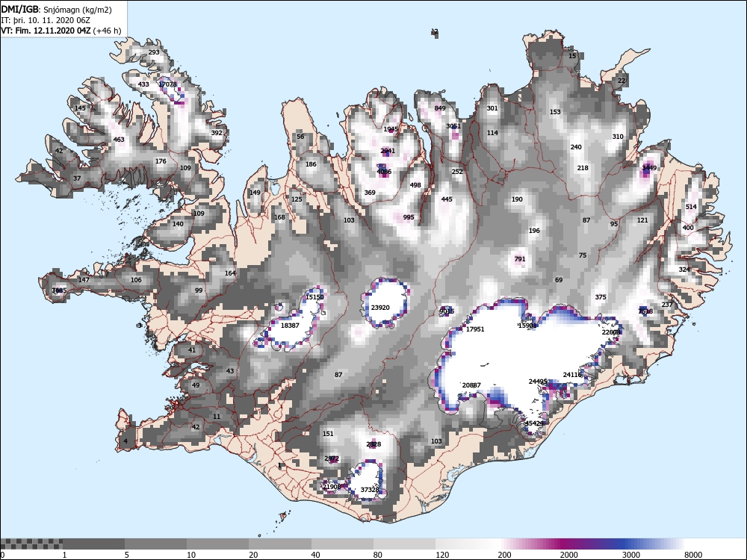Image resolution: width=747 pixels, height=560 pixels.
Task: Select the 176 value label
Action: tap(161, 161)
